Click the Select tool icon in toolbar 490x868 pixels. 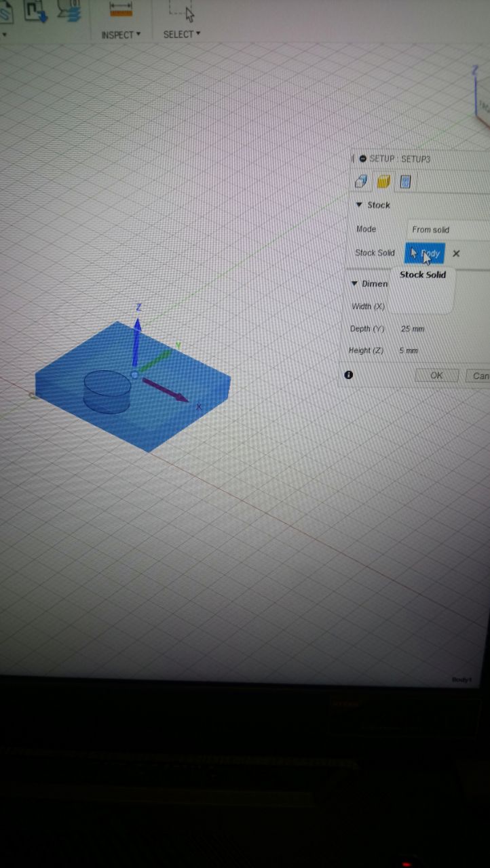pyautogui.click(x=182, y=9)
